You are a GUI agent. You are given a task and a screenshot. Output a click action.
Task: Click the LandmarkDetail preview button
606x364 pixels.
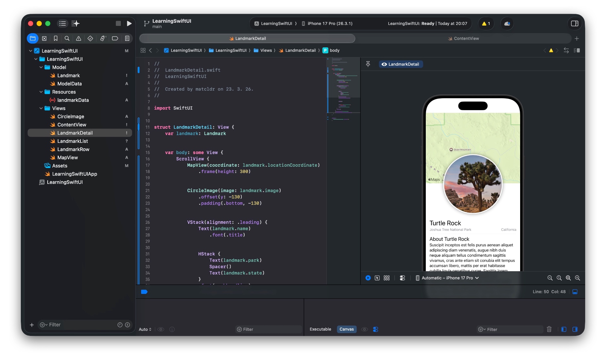coord(401,64)
